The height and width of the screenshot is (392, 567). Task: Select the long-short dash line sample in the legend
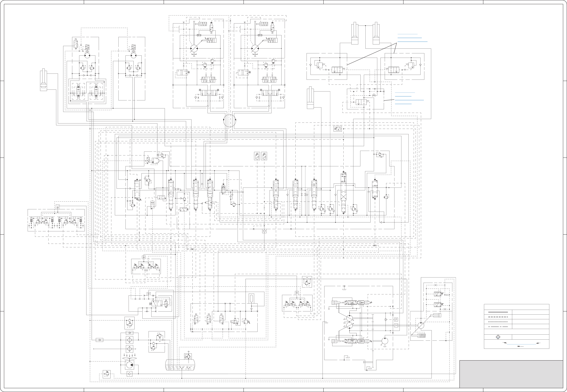(x=498, y=326)
